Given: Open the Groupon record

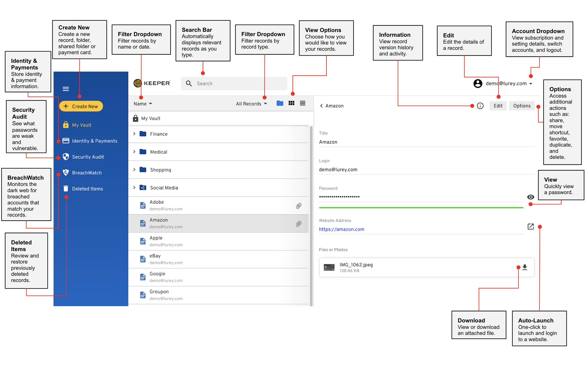Looking at the screenshot, I should point(219,295).
